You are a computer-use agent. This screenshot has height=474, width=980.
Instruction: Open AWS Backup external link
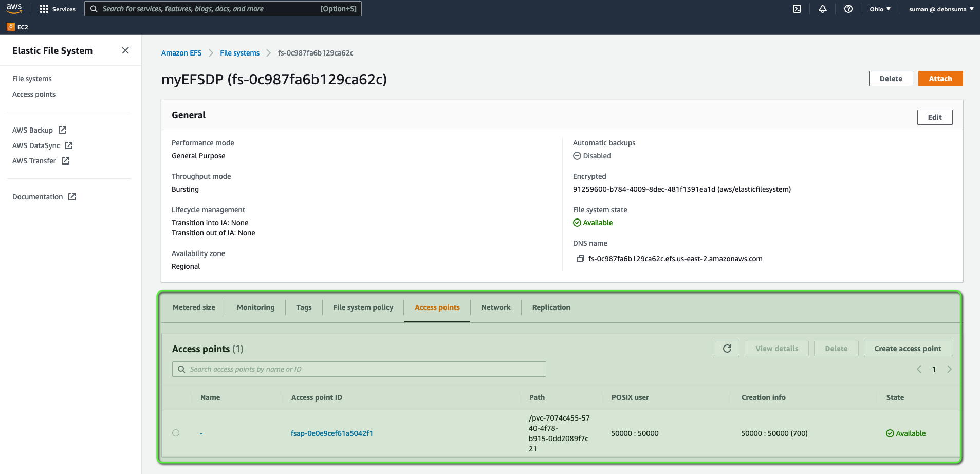point(39,130)
